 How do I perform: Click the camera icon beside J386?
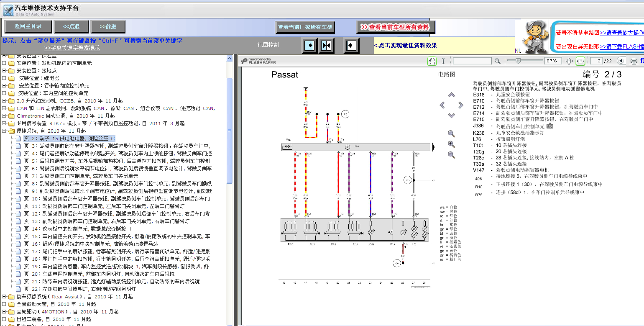click(x=550, y=126)
